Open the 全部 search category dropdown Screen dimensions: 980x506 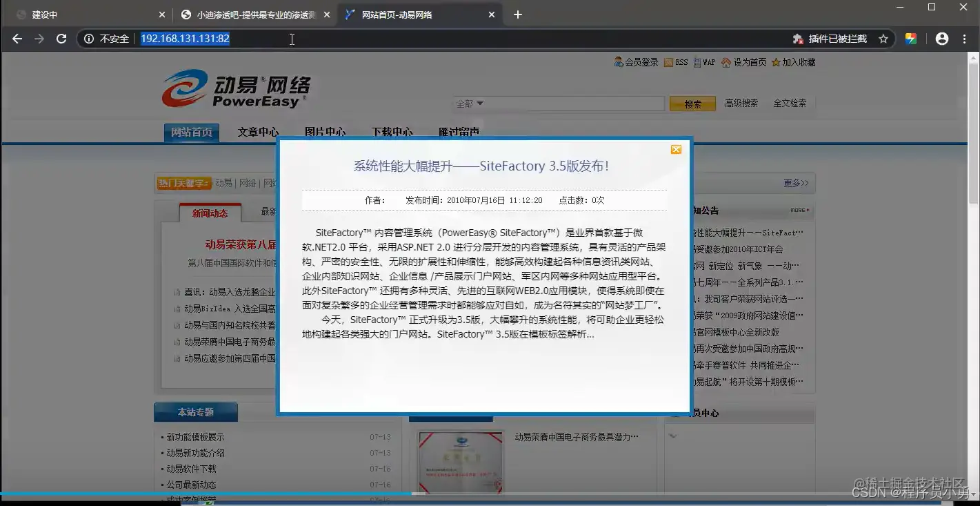(x=470, y=104)
